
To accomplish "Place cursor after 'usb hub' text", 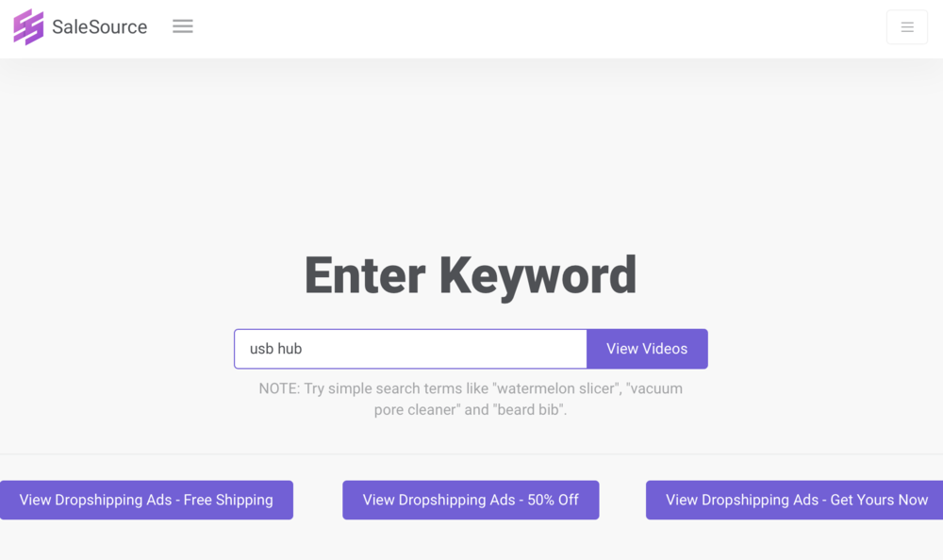I will pos(303,349).
